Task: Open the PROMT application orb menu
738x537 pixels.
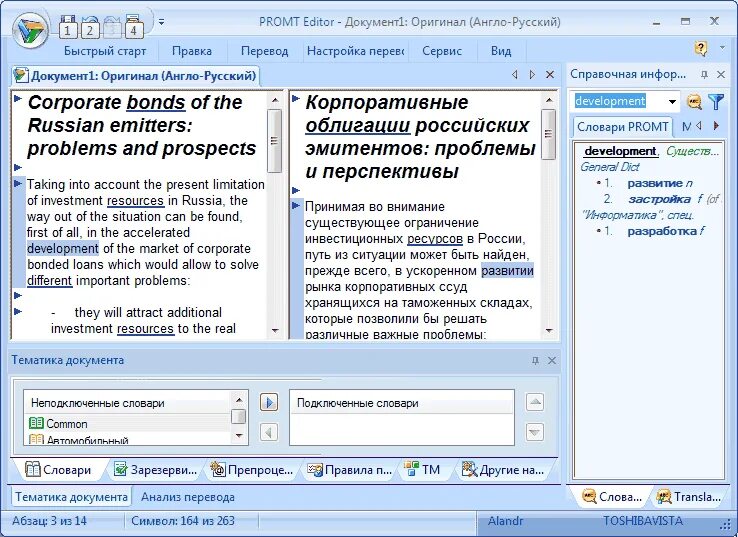Action: [30, 30]
